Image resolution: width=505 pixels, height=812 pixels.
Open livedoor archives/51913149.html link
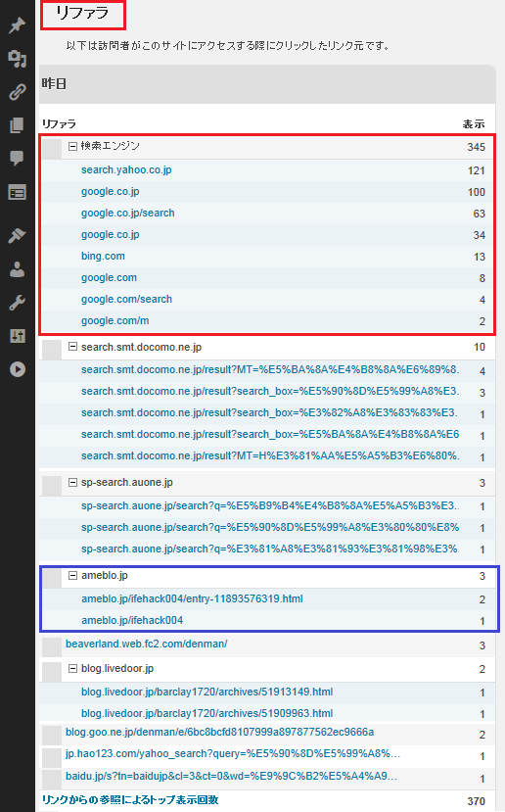pyautogui.click(x=207, y=692)
